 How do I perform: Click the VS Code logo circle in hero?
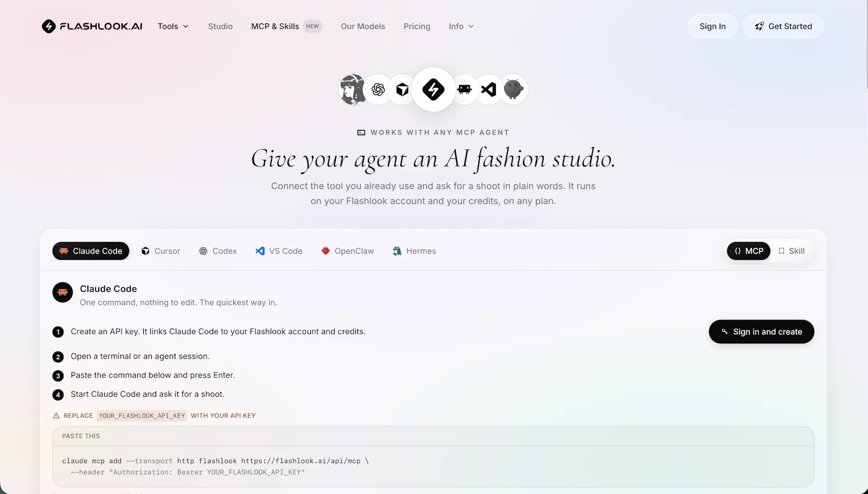489,89
